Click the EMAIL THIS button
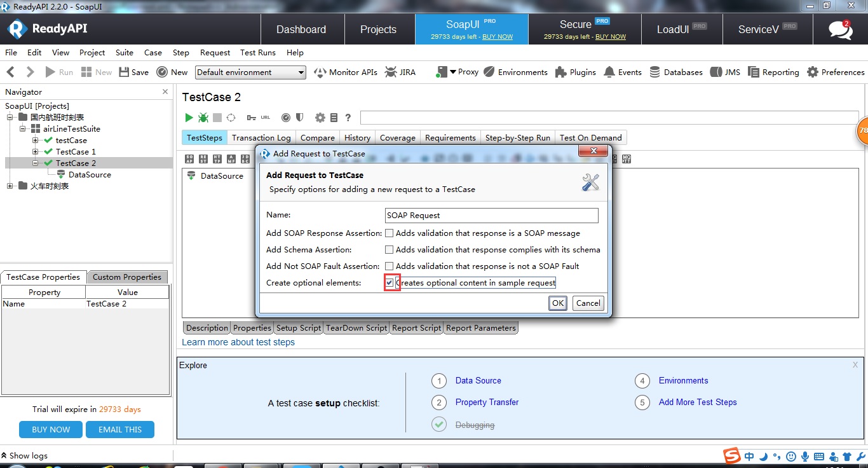 (120, 430)
